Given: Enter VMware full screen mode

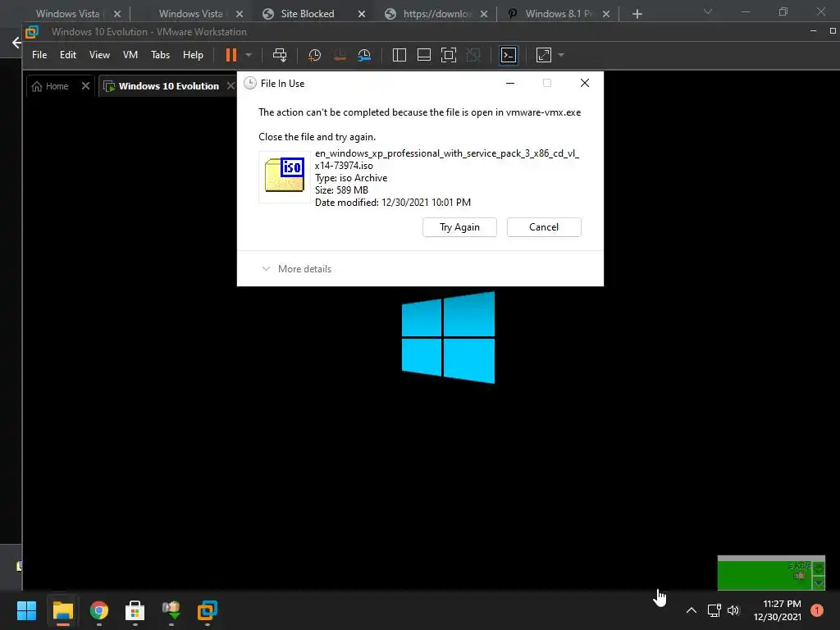Looking at the screenshot, I should pos(449,55).
